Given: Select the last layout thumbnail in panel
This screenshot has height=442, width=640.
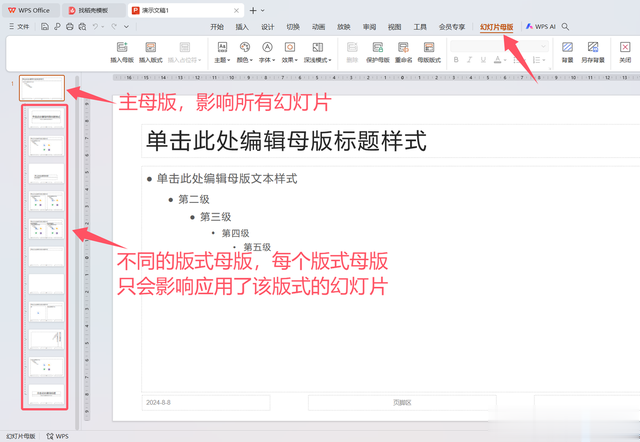Looking at the screenshot, I should (x=46, y=395).
